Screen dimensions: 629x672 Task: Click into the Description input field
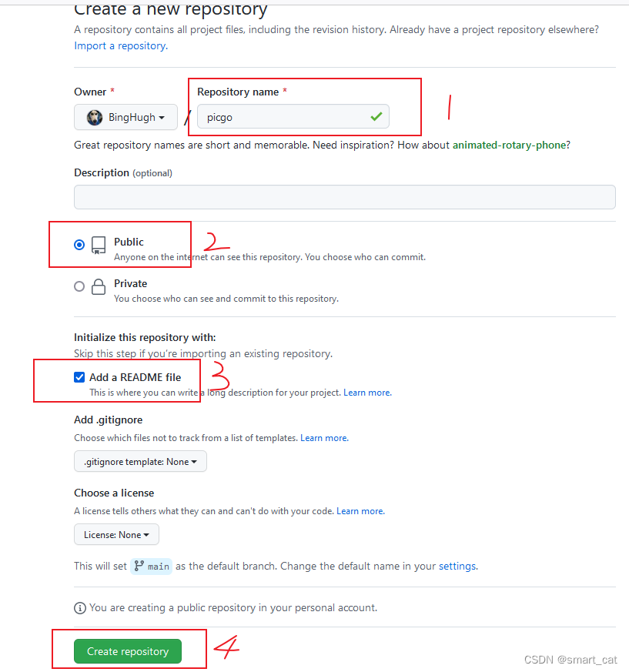tap(345, 197)
